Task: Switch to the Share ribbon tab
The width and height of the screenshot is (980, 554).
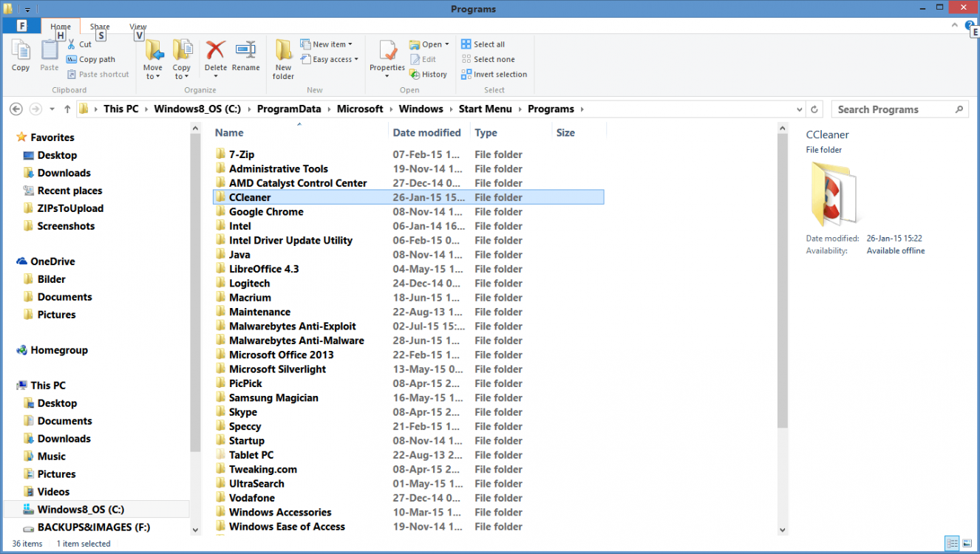Action: pyautogui.click(x=100, y=27)
